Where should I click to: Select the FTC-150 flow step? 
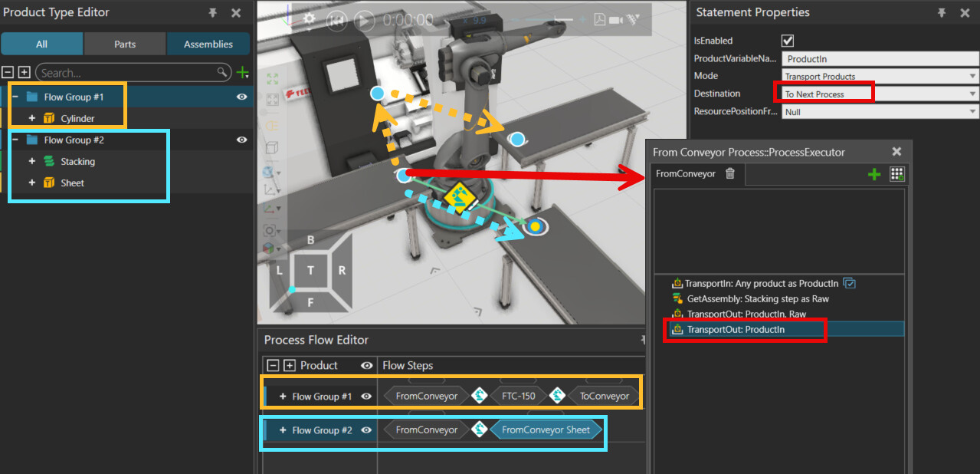click(x=519, y=397)
